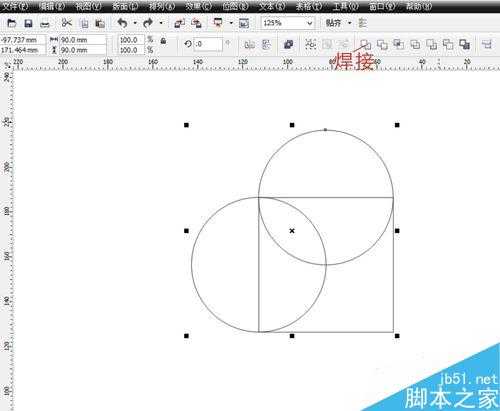This screenshot has width=500, height=411.
Task: Click the Combine objects icon
Action: [x=288, y=44]
